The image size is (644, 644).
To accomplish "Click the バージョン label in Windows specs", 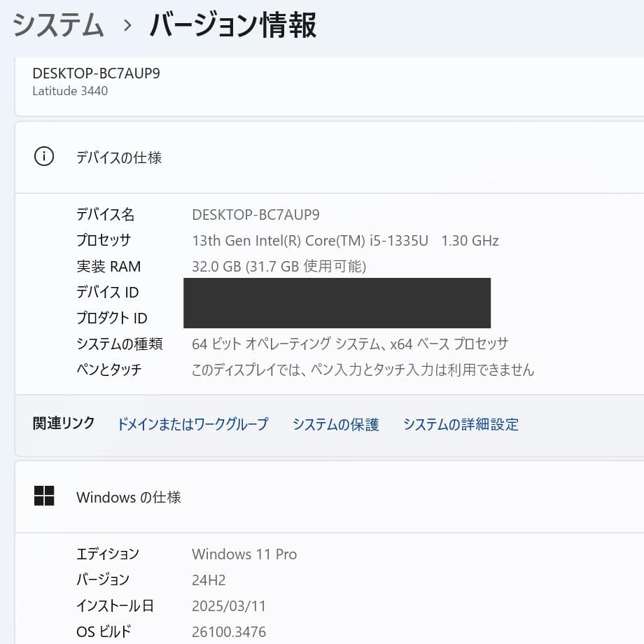I will coord(103,580).
